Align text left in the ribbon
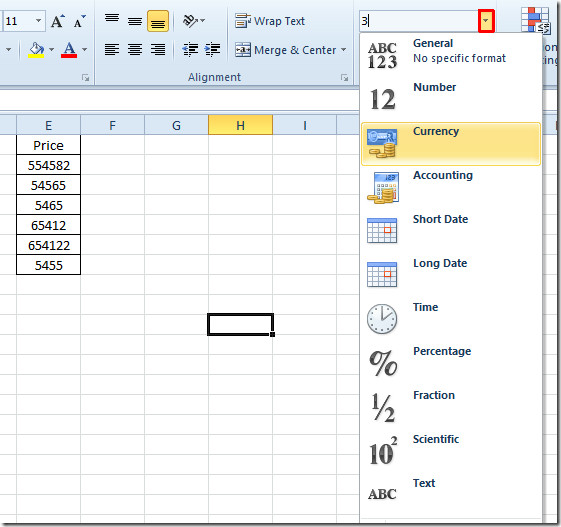 point(112,49)
